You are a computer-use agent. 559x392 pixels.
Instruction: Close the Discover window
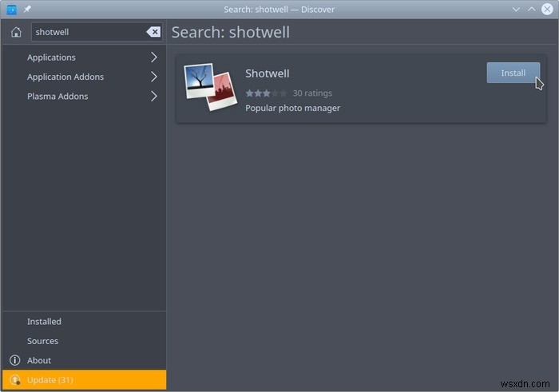coord(547,10)
